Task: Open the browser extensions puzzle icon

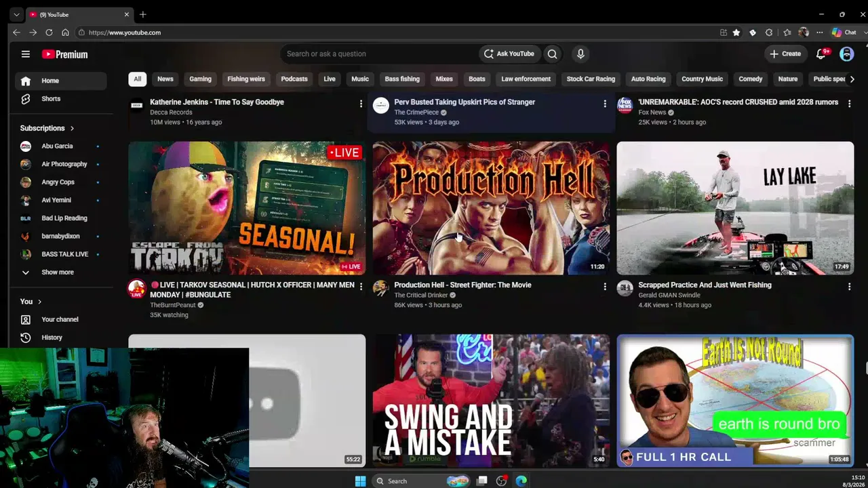Action: coord(769,33)
